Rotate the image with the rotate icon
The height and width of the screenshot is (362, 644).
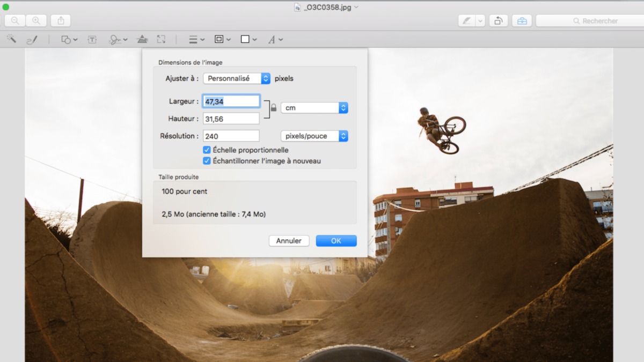[x=499, y=21]
